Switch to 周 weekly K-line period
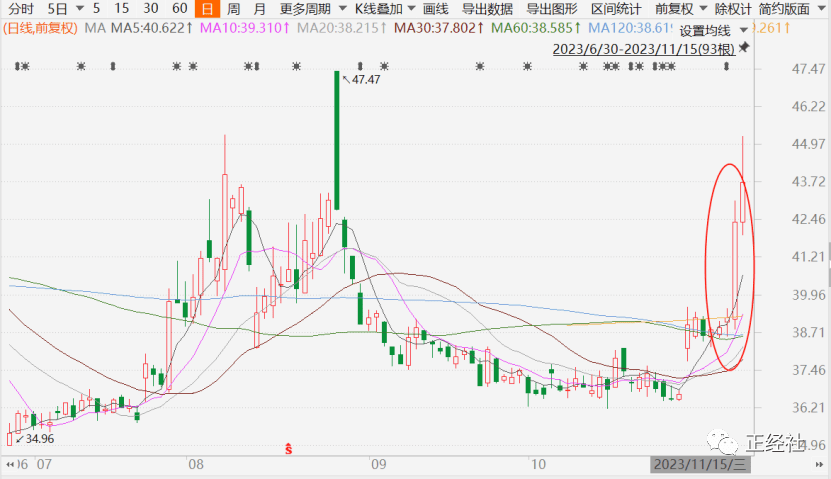This screenshot has height=479, width=831. point(233,9)
